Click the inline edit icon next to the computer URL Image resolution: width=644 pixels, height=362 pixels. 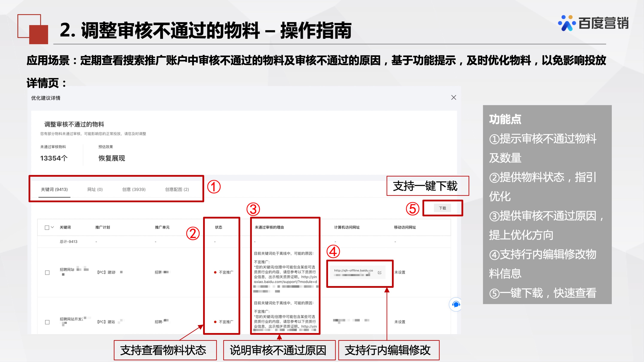click(380, 272)
